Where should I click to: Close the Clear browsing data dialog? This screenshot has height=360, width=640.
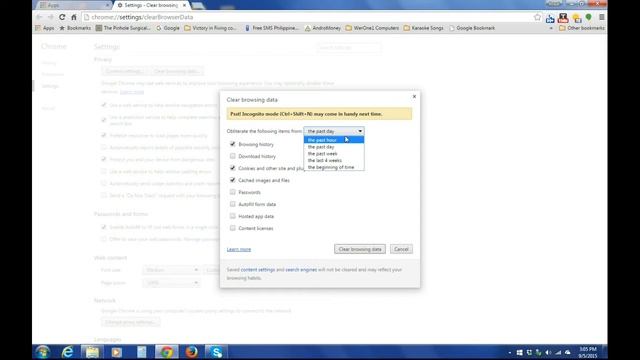click(x=414, y=96)
